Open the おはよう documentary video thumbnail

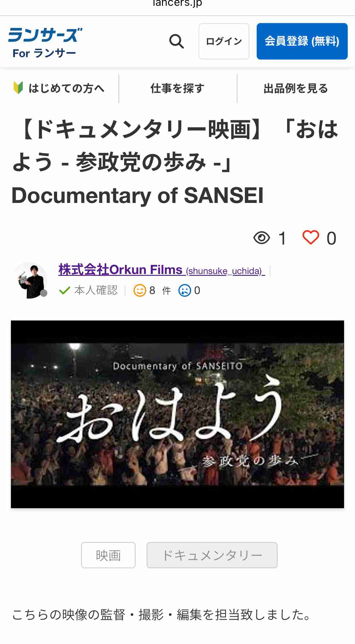[x=177, y=414]
